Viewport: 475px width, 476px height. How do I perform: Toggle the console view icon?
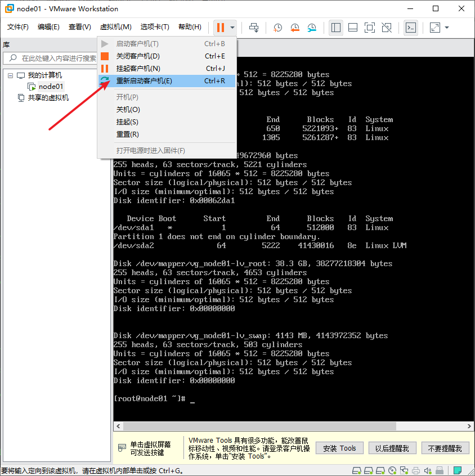[411, 28]
